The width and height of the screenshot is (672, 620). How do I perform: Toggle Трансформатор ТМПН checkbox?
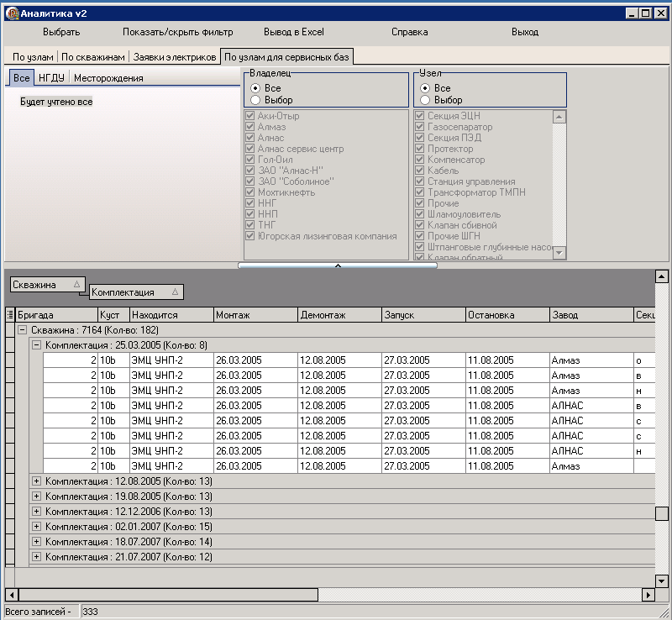[420, 192]
